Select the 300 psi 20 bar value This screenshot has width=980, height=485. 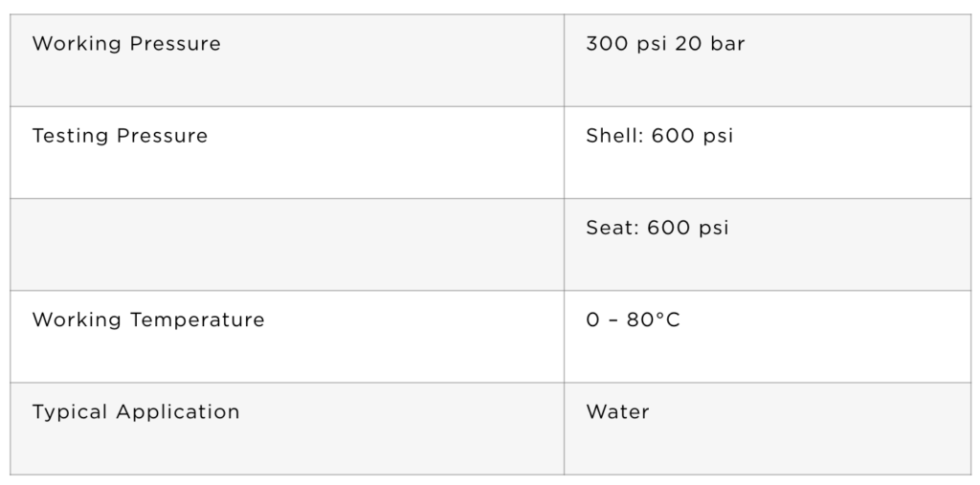click(665, 44)
